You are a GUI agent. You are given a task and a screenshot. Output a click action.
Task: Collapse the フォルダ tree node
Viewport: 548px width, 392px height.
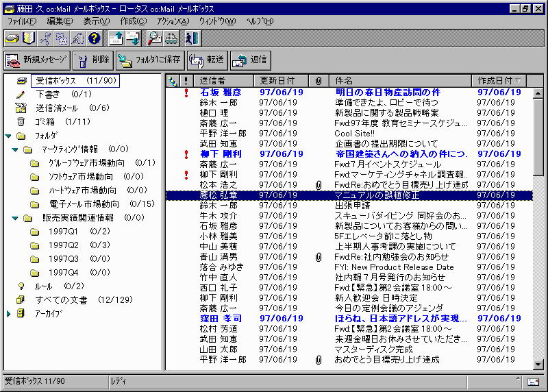pyautogui.click(x=8, y=136)
